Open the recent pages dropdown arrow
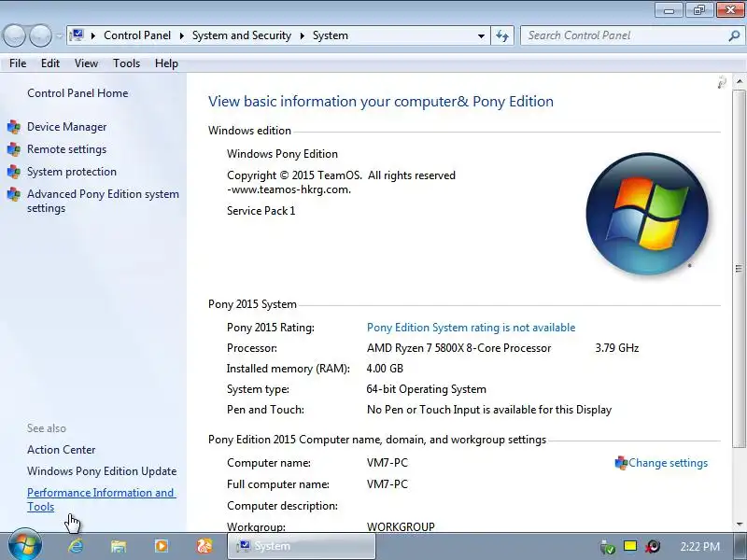 point(59,36)
